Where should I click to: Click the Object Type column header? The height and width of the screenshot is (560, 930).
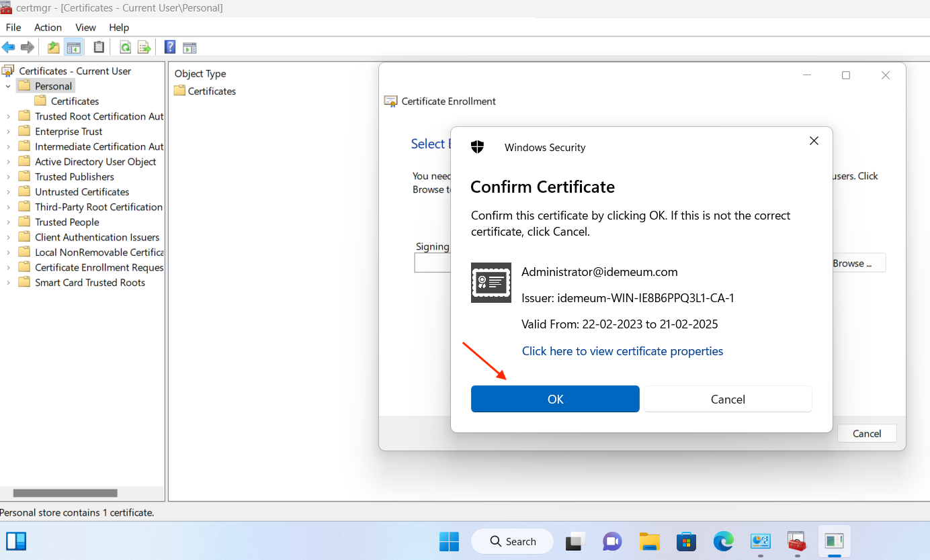click(x=200, y=74)
